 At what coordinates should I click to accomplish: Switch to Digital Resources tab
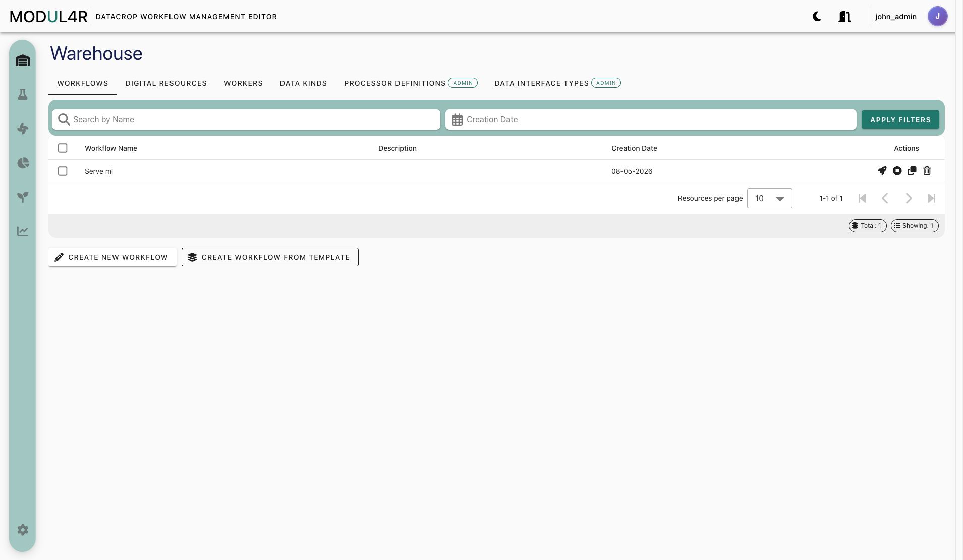coord(166,83)
